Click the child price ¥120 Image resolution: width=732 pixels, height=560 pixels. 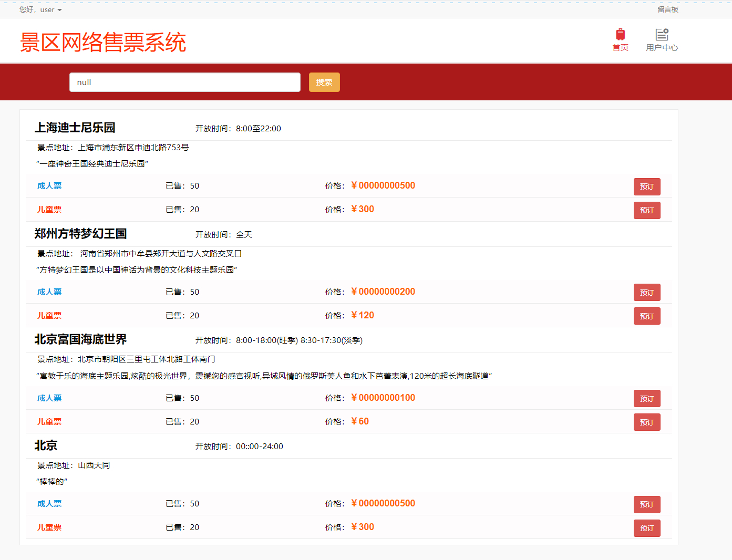363,315
